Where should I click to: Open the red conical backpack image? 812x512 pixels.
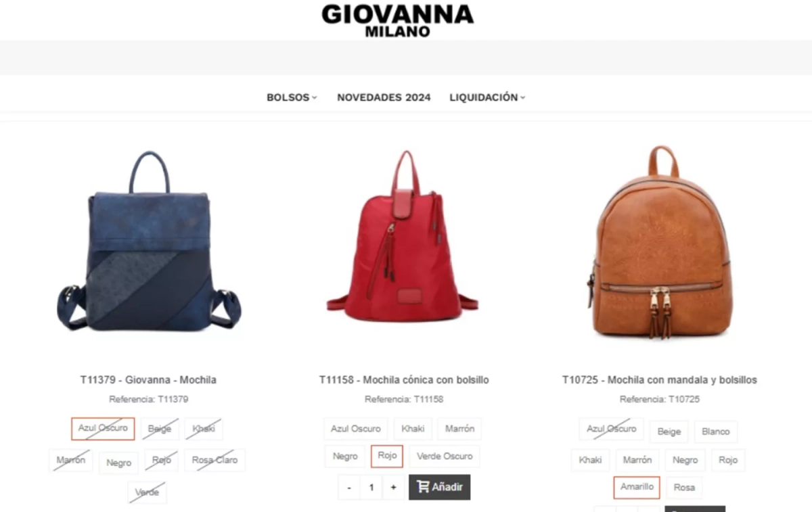(x=403, y=235)
